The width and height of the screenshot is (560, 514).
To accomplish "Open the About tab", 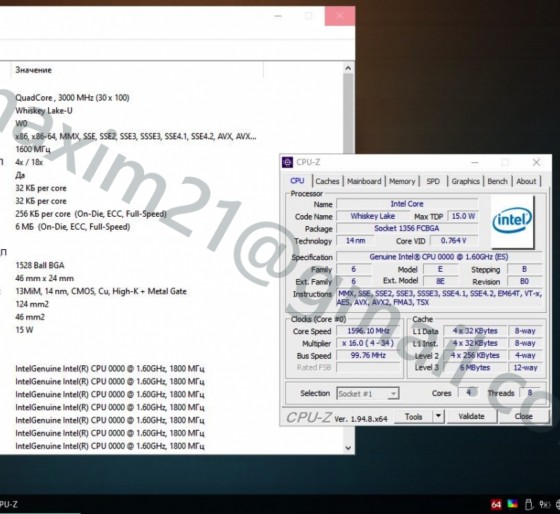I will [x=526, y=181].
